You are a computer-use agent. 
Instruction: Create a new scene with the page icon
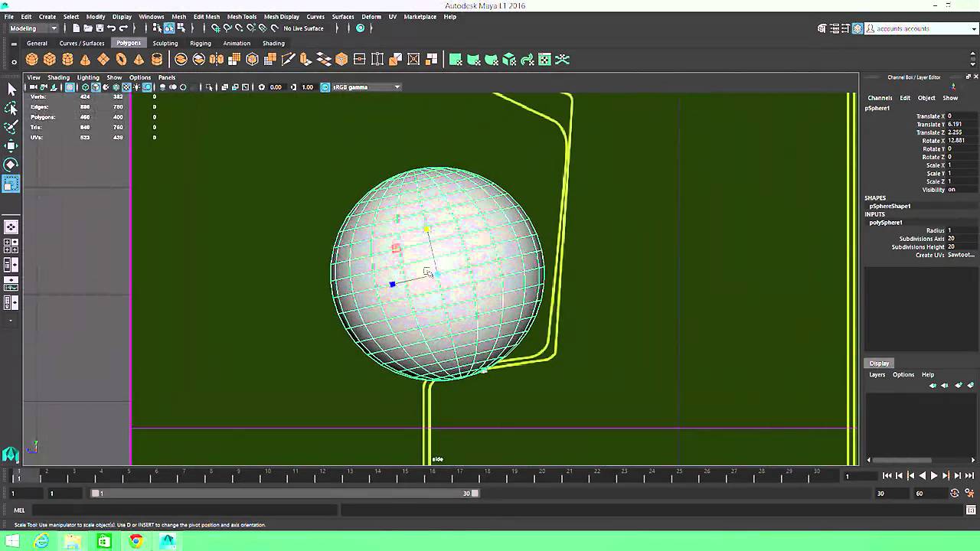point(76,28)
